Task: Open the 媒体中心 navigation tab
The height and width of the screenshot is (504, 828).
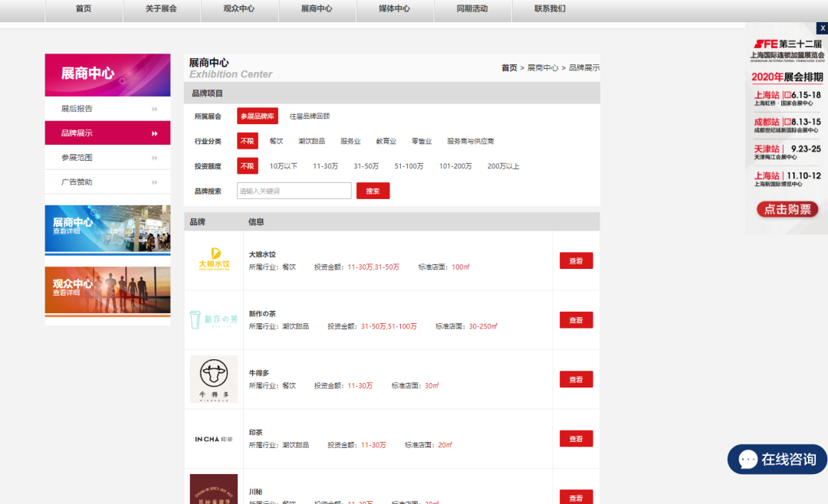Action: pos(395,9)
